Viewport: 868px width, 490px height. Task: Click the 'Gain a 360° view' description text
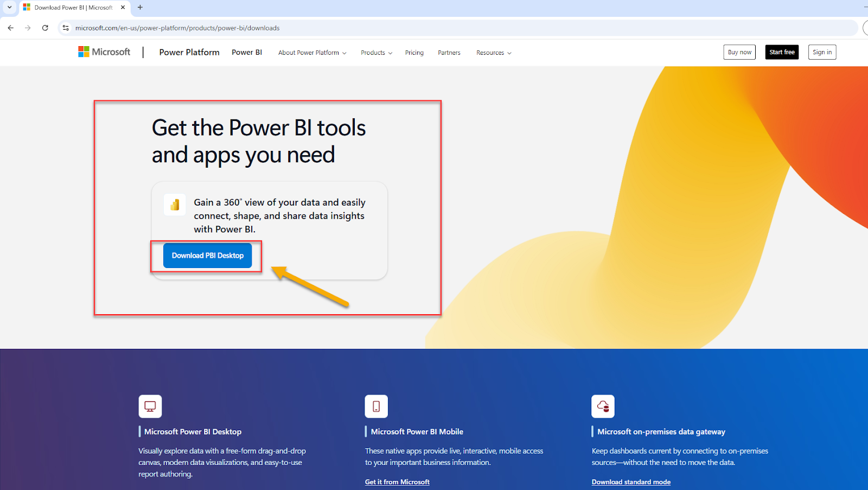pyautogui.click(x=280, y=216)
